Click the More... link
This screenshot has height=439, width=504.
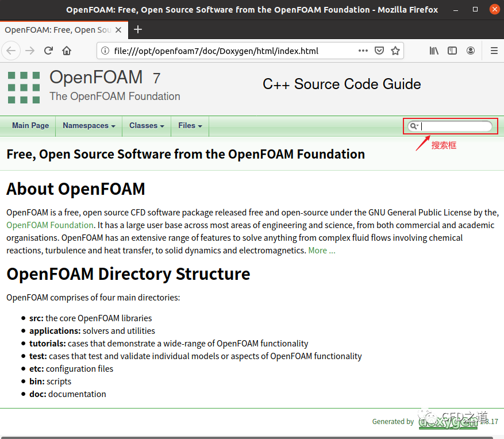322,250
